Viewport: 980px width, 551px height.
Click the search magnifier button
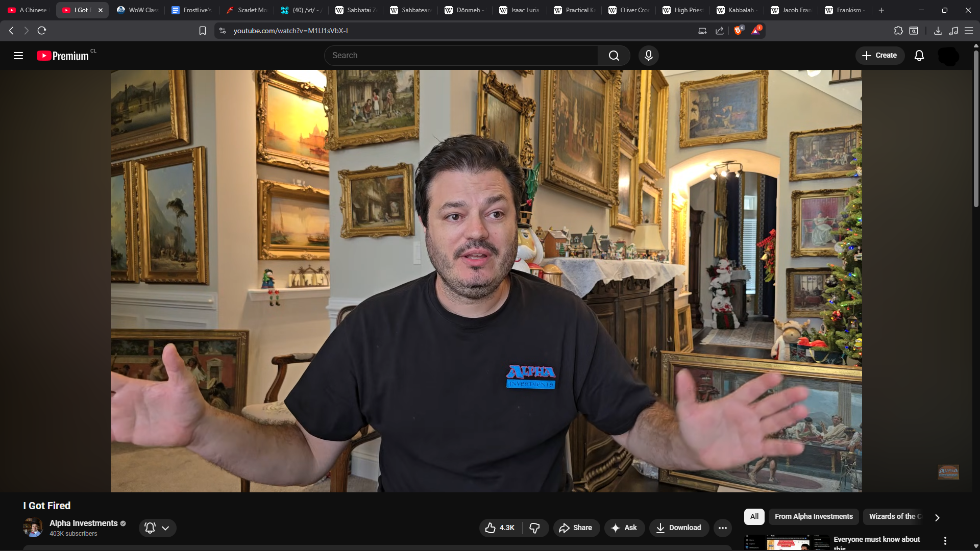pyautogui.click(x=614, y=56)
